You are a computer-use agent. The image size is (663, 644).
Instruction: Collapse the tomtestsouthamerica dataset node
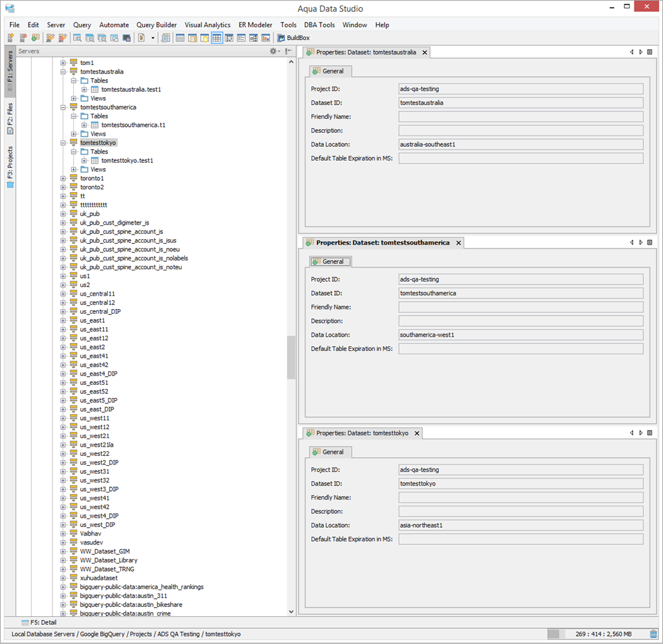pyautogui.click(x=63, y=108)
